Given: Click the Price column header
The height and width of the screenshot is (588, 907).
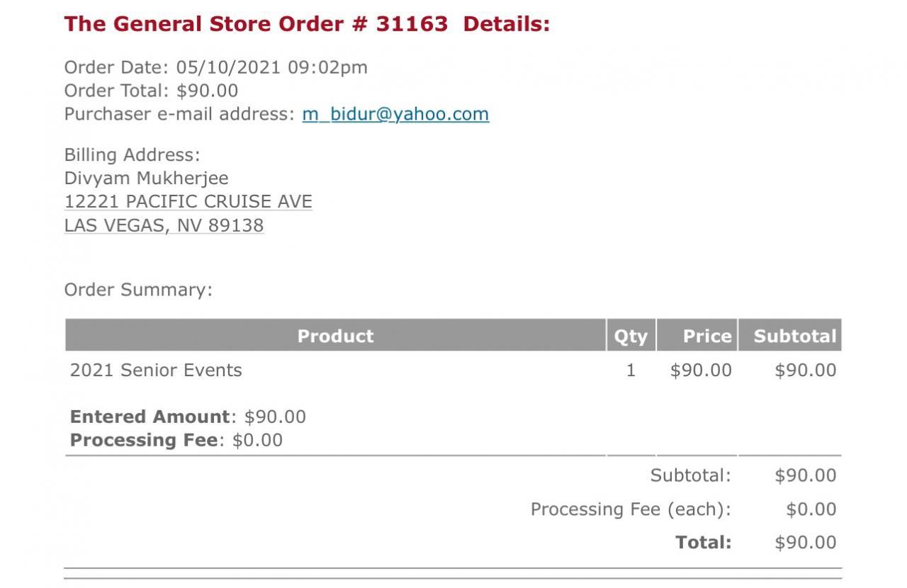Looking at the screenshot, I should [706, 336].
